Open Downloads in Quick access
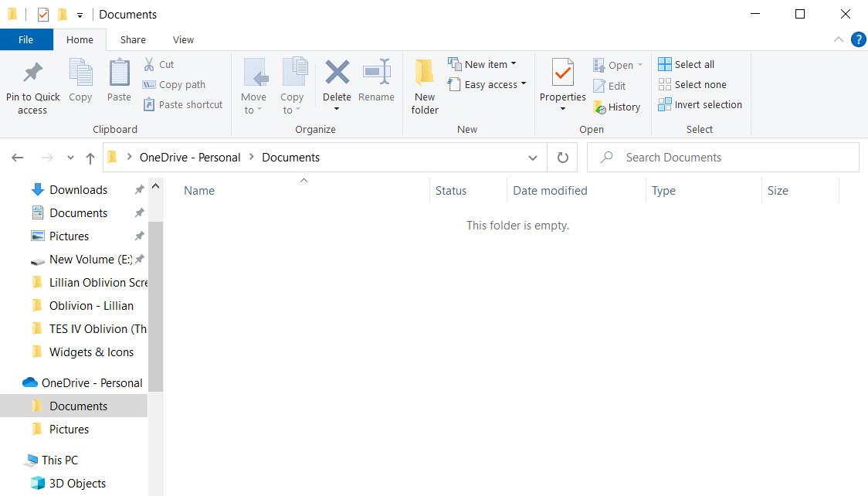Screen dimensions: 868x496 coord(78,190)
